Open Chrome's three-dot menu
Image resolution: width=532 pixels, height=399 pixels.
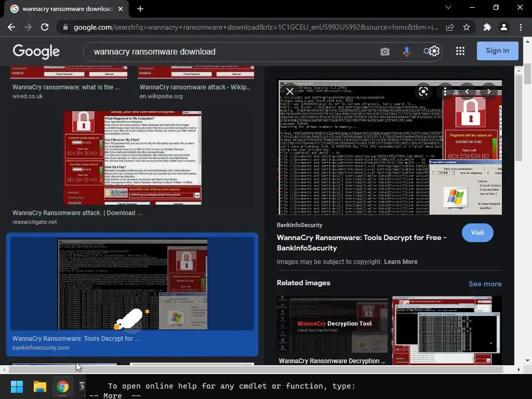pyautogui.click(x=521, y=27)
